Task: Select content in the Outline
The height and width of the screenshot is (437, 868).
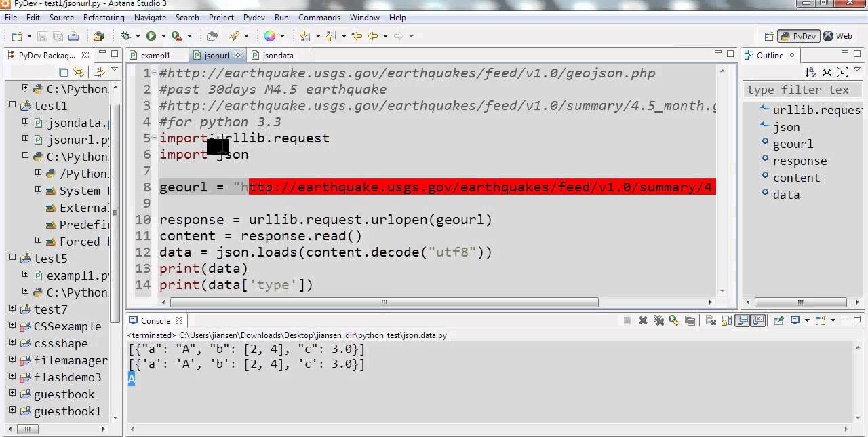Action: pos(796,178)
